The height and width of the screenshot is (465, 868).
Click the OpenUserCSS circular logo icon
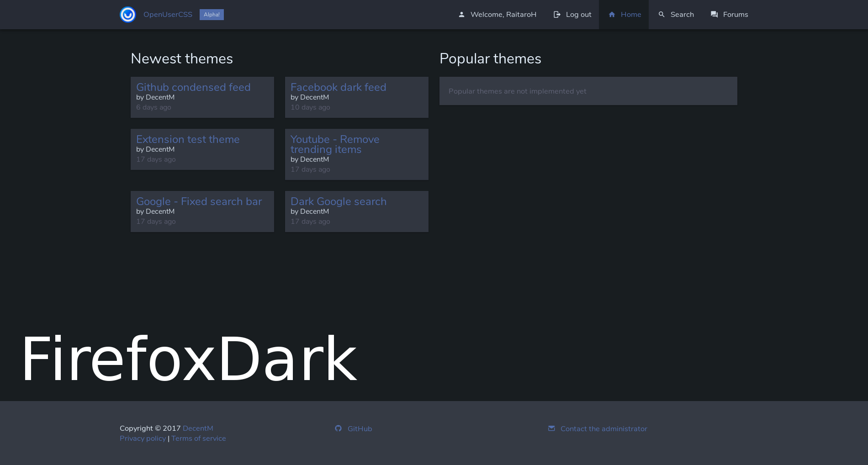[x=127, y=15]
